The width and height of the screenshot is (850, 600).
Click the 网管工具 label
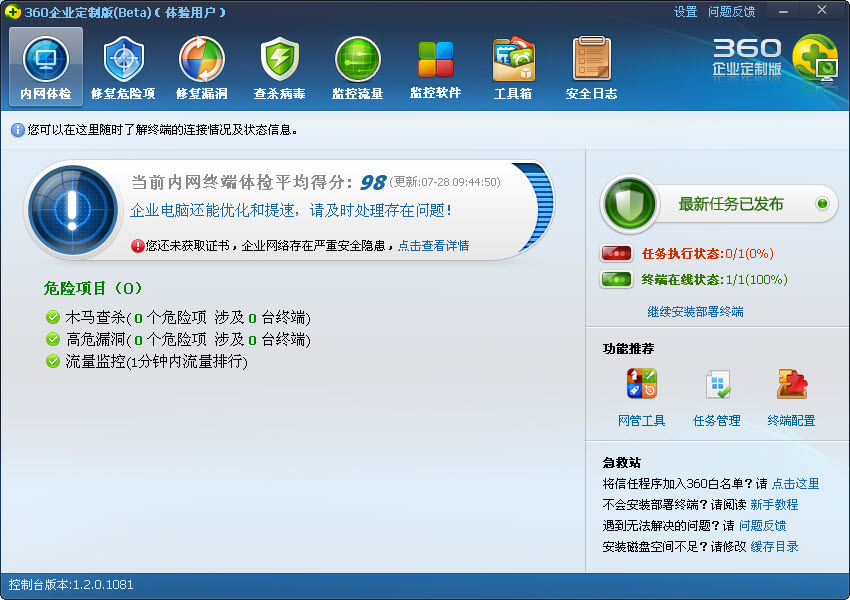(x=642, y=421)
